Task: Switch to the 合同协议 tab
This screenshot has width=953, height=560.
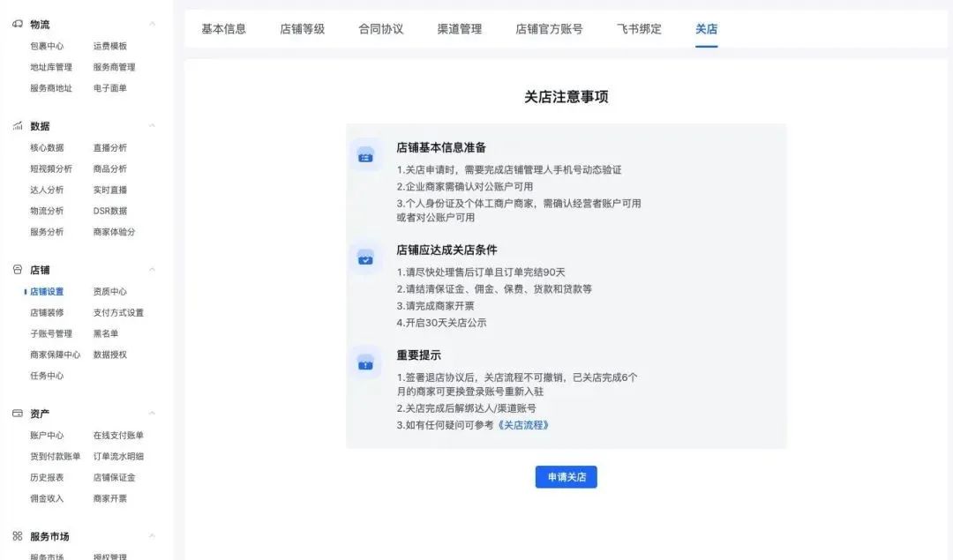Action: 379,28
